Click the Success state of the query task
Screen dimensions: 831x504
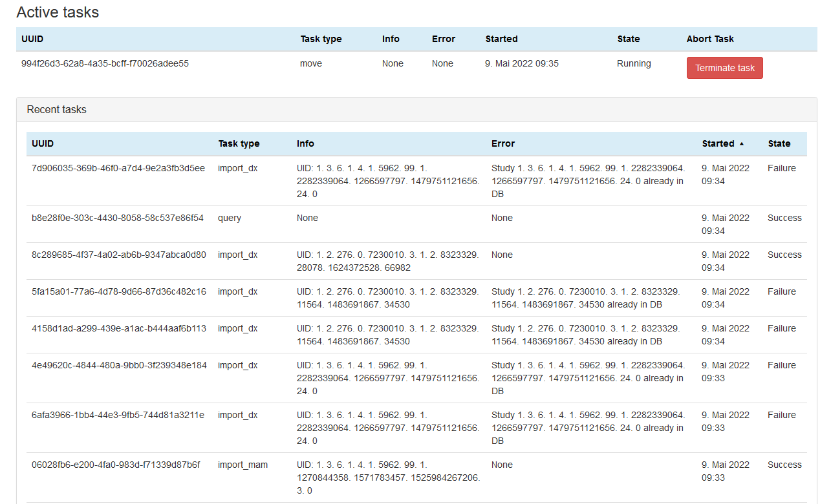point(784,218)
